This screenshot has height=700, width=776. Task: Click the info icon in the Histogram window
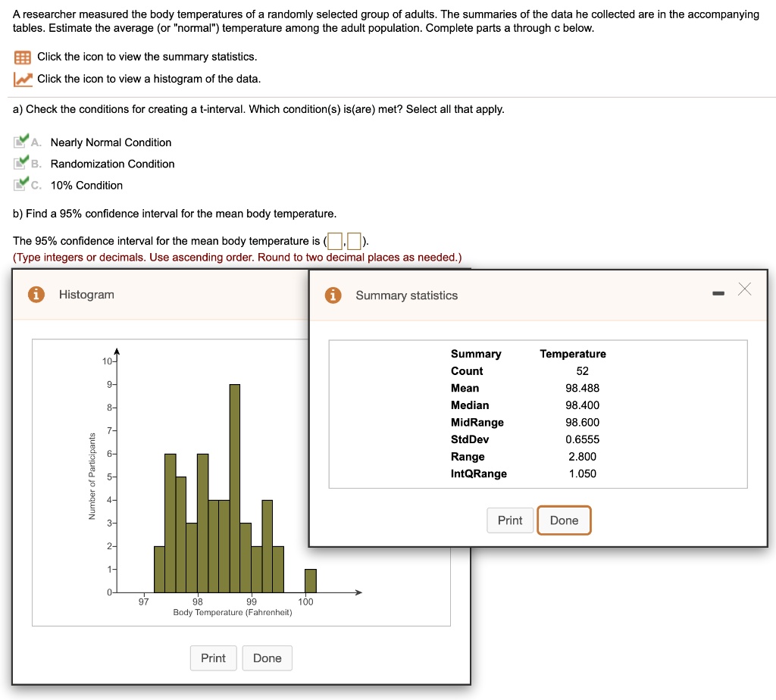37,295
